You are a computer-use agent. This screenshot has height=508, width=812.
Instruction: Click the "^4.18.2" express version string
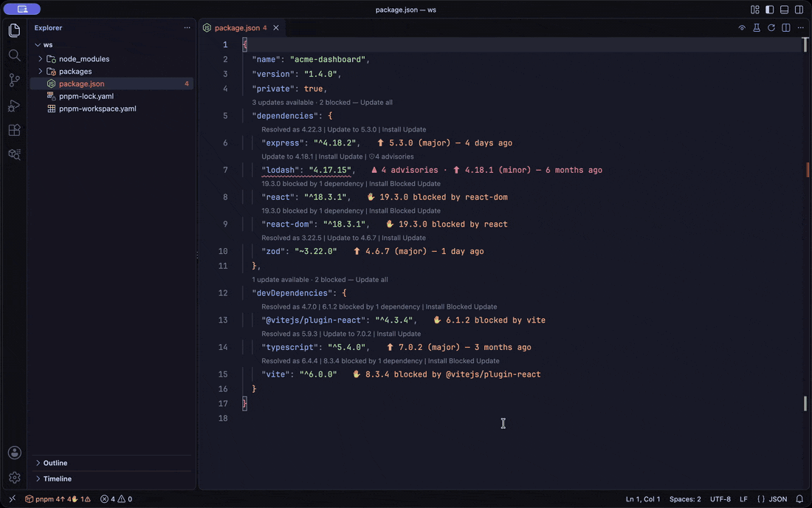tap(334, 143)
